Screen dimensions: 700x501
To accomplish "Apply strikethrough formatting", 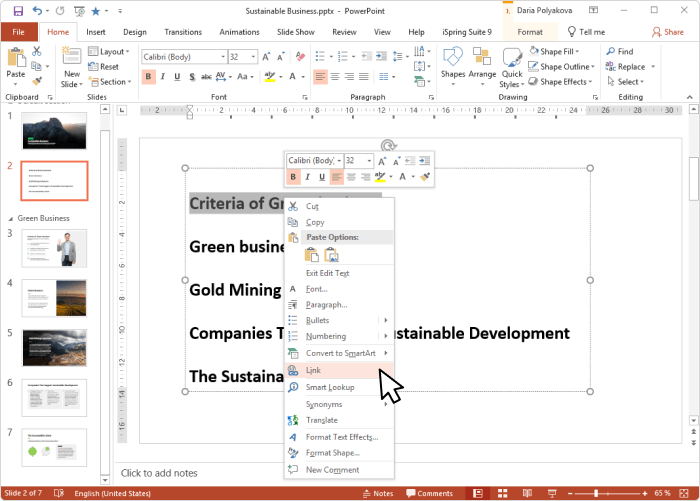I will pos(206,77).
